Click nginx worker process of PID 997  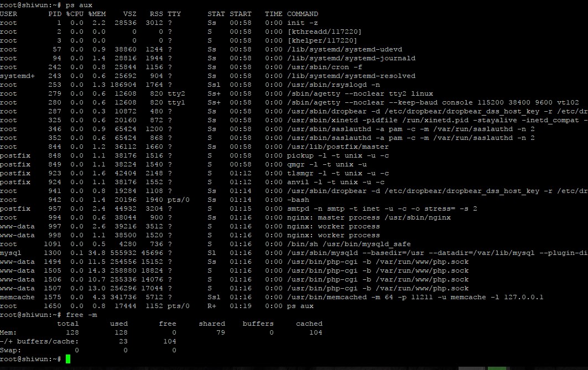(x=333, y=226)
